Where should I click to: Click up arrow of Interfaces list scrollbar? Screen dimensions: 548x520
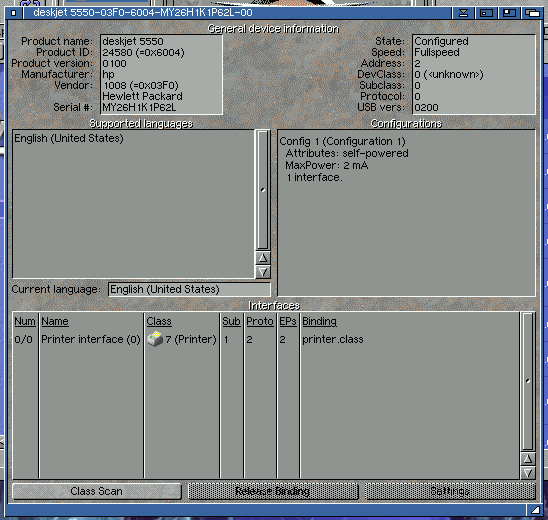coord(528,458)
